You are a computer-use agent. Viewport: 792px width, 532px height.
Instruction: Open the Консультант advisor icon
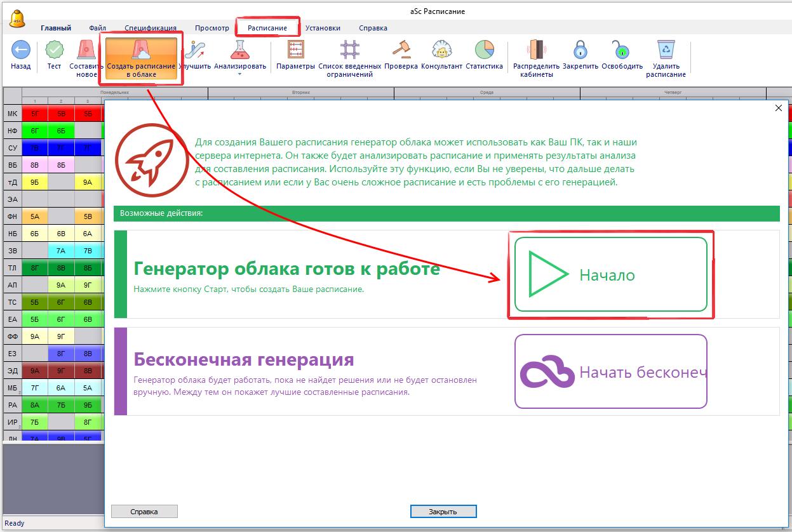pyautogui.click(x=441, y=51)
